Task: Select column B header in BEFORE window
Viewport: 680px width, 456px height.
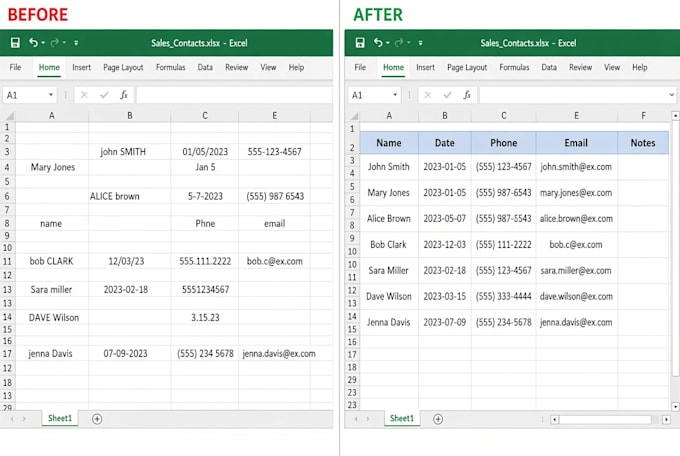Action: coord(130,115)
